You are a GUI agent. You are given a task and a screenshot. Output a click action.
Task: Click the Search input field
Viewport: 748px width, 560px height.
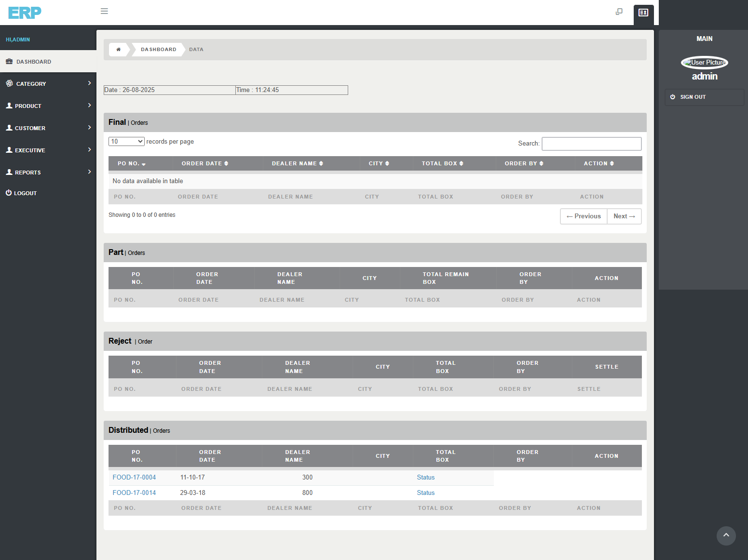coord(591,144)
